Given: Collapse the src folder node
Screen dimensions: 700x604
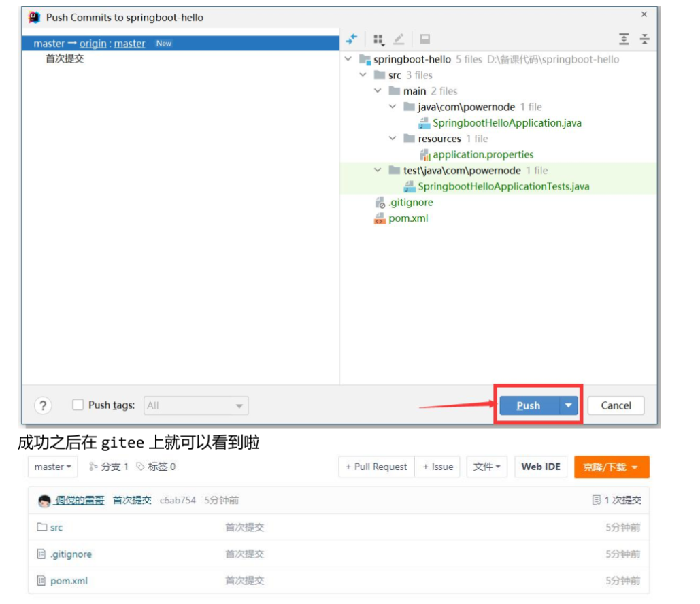Looking at the screenshot, I should click(x=363, y=75).
